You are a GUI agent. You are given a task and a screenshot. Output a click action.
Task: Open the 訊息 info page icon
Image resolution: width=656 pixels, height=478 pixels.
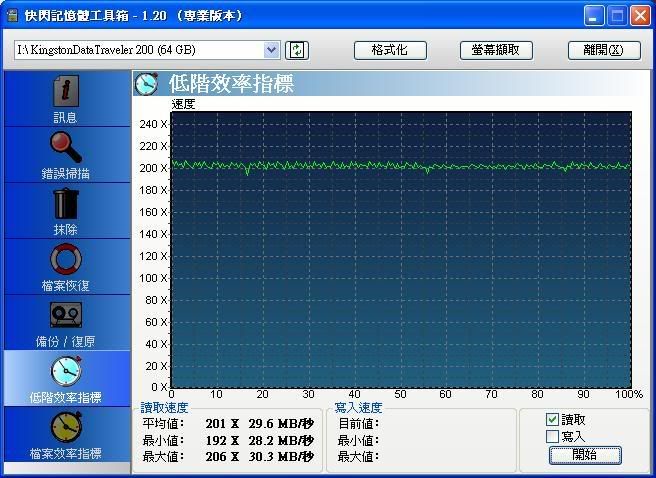click(66, 90)
